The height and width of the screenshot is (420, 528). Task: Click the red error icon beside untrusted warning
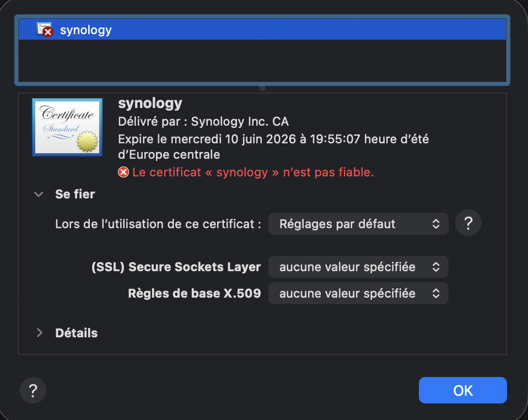click(123, 173)
